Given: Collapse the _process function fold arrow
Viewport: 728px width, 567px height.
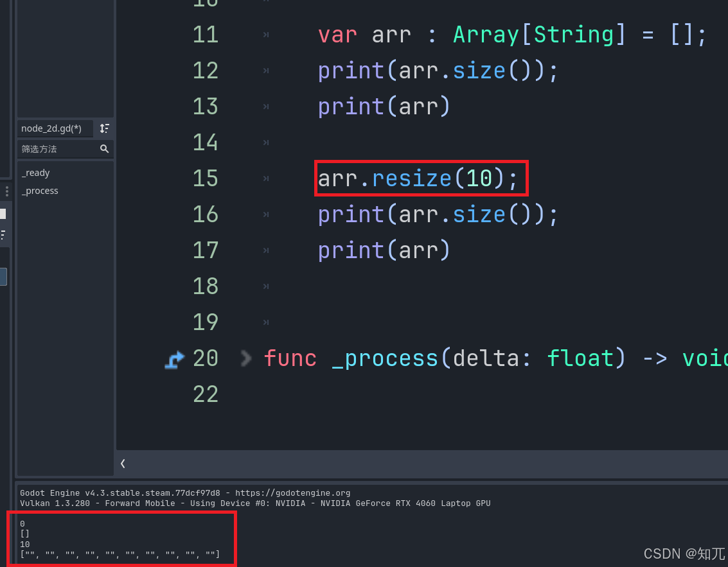Looking at the screenshot, I should (x=245, y=358).
